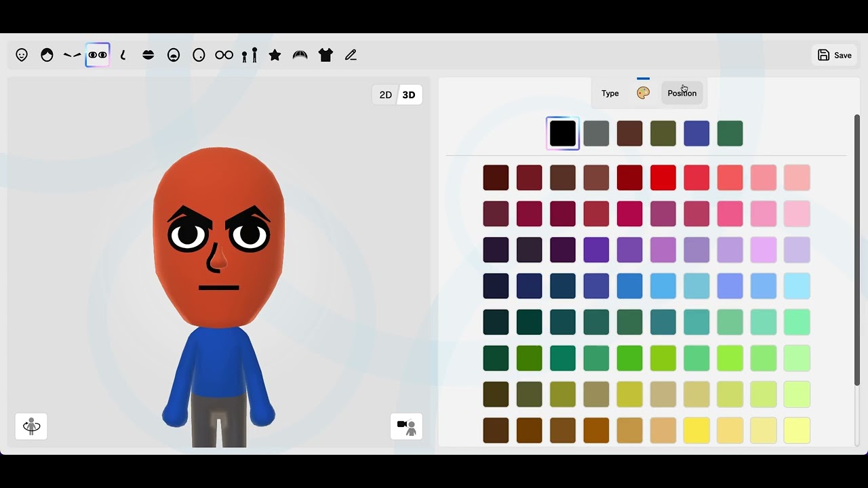The width and height of the screenshot is (868, 488).
Task: Switch preview to 3D mode
Action: (x=409, y=95)
